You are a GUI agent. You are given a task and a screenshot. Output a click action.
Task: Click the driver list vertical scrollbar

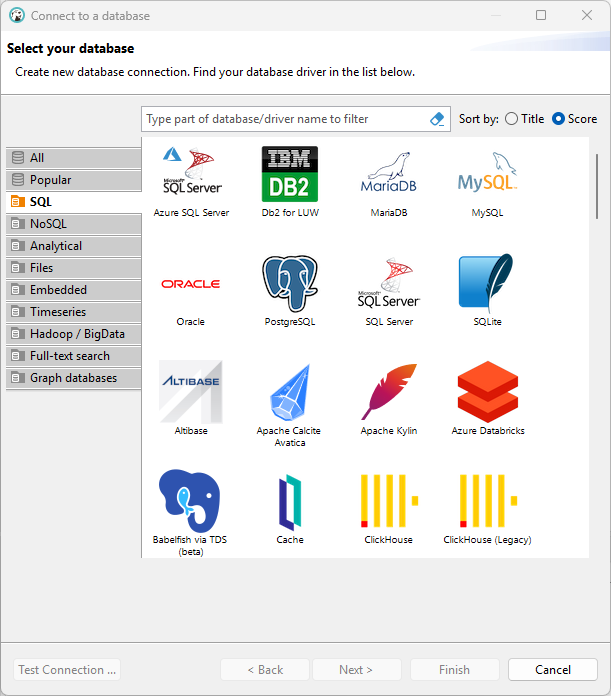(597, 186)
